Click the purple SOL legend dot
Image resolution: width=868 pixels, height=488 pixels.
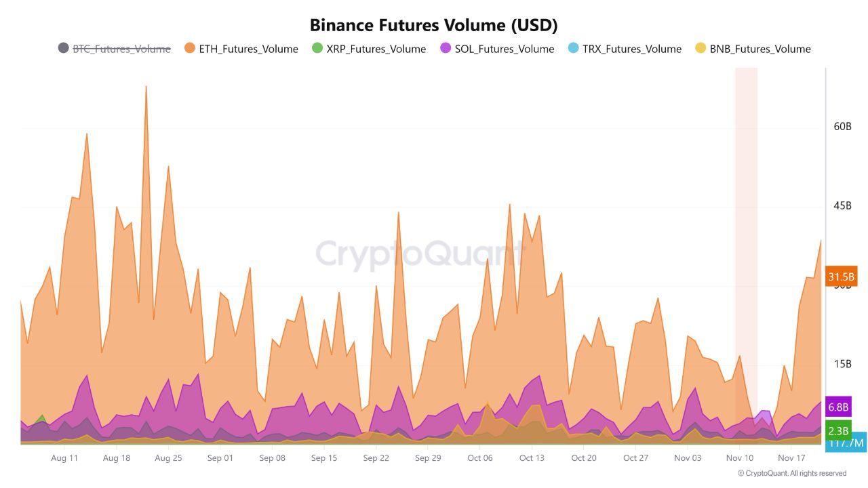pyautogui.click(x=446, y=48)
